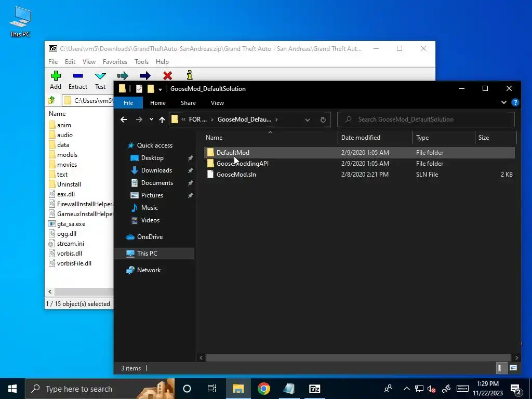Open This PC desktop icon
Viewport: 532px width, 399px height.
[20, 22]
